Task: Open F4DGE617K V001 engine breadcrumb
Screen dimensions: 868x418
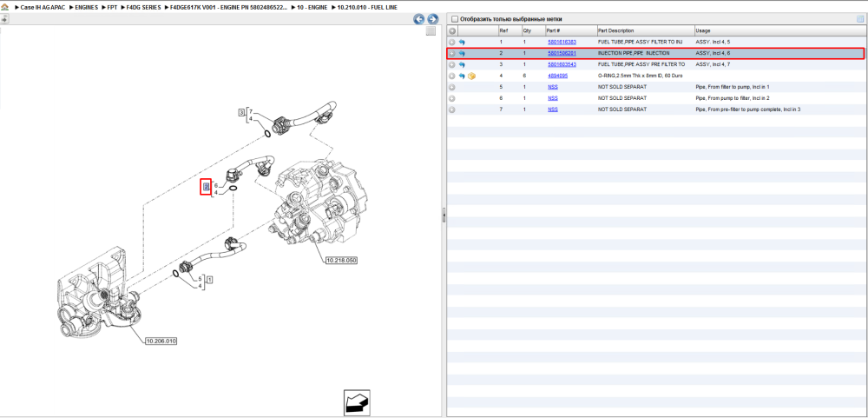Action: [229, 8]
